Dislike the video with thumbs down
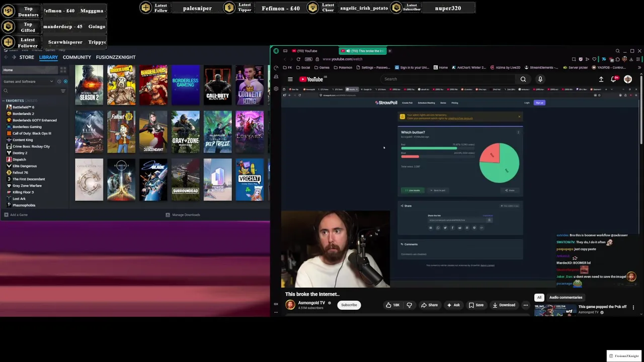This screenshot has height=362, width=644. pos(409,305)
